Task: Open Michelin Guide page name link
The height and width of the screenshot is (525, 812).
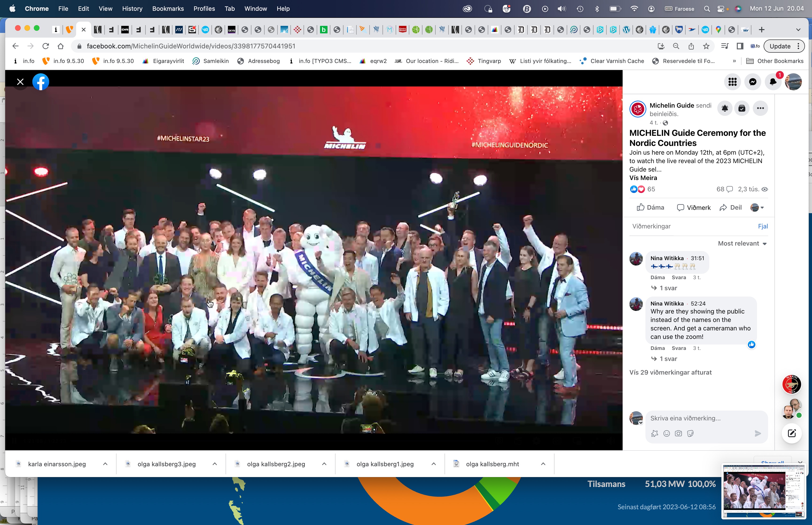Action: 671,105
